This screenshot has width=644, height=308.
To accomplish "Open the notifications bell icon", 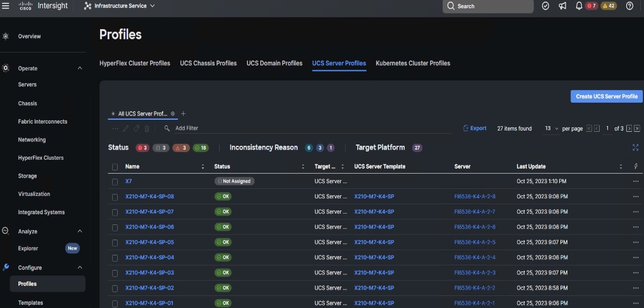I will click(x=579, y=6).
